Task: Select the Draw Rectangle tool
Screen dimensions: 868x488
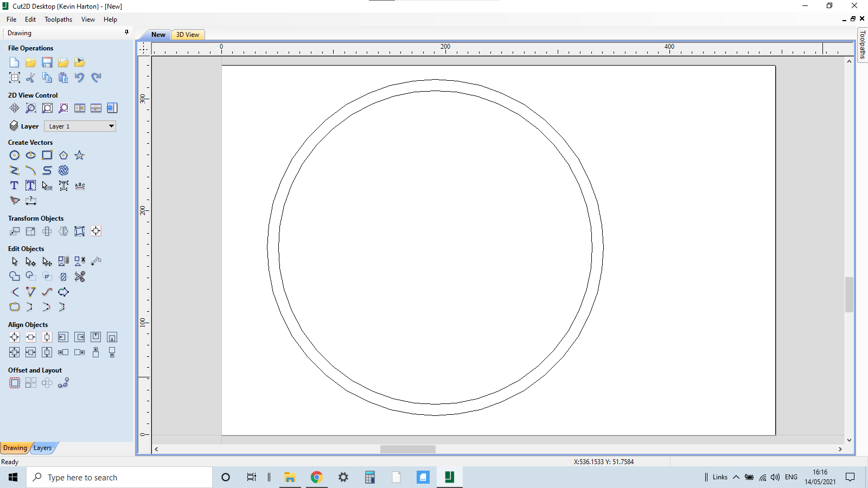Action: (47, 155)
